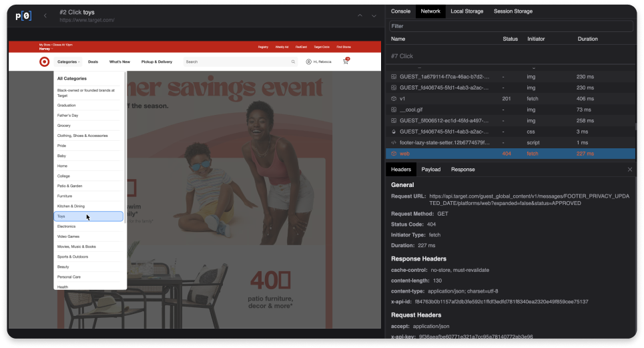Select Electronics category
The height and width of the screenshot is (348, 644).
tap(66, 226)
